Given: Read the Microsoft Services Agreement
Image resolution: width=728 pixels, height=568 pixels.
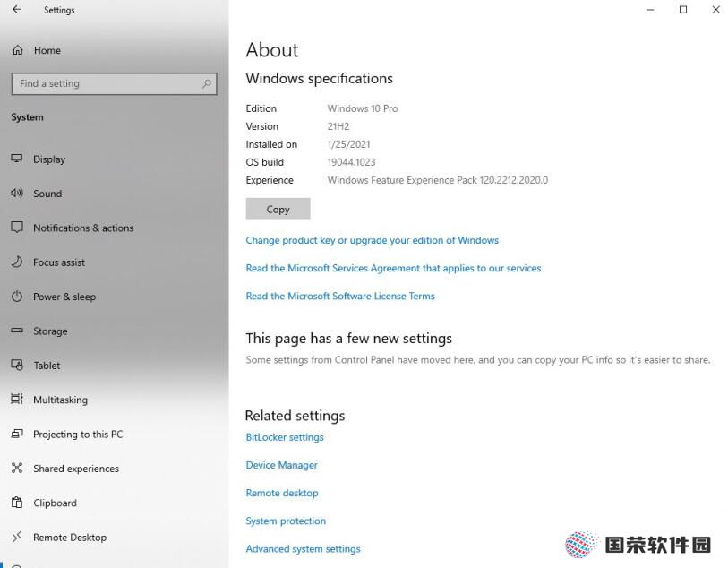Looking at the screenshot, I should (393, 268).
